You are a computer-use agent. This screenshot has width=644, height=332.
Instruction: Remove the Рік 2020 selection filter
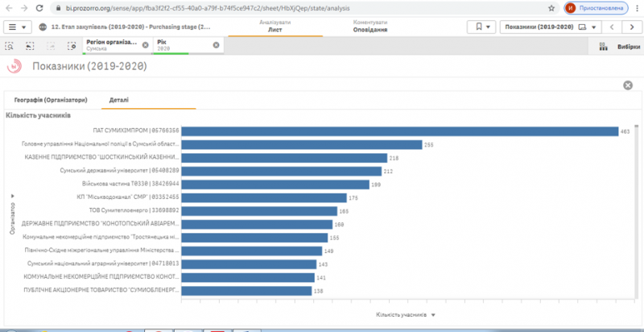coord(216,45)
